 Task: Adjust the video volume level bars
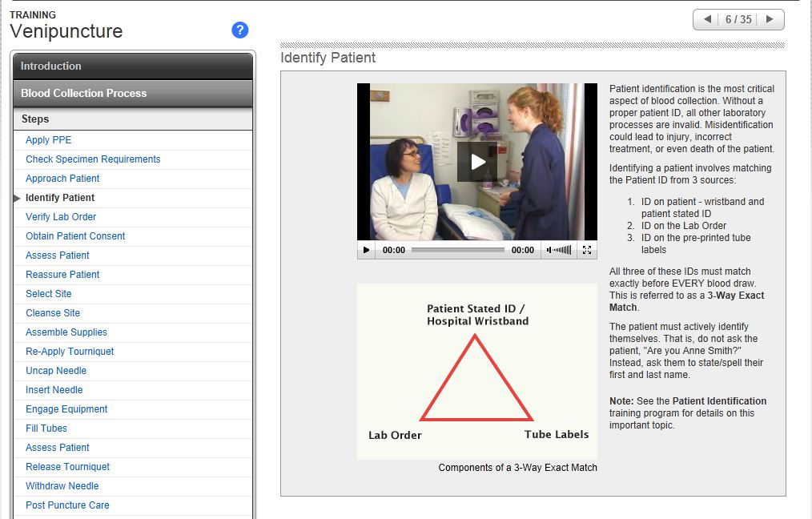pos(564,250)
